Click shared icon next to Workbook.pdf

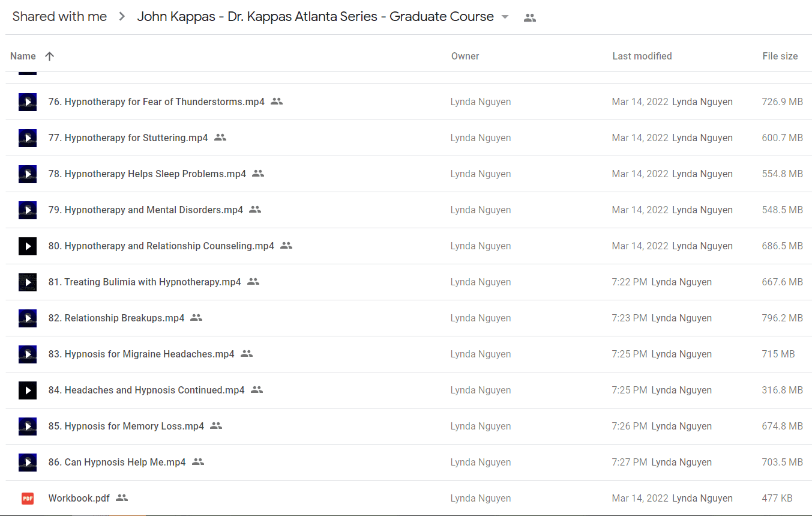[122, 498]
